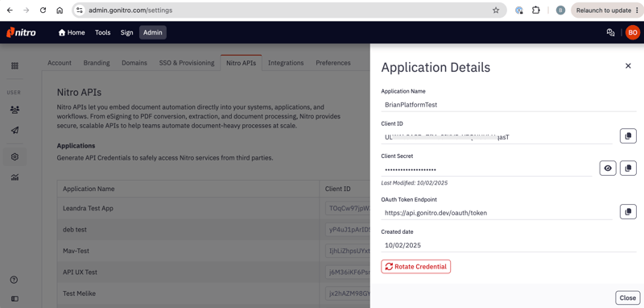Click the Mav-Test client ID field

pos(348,251)
